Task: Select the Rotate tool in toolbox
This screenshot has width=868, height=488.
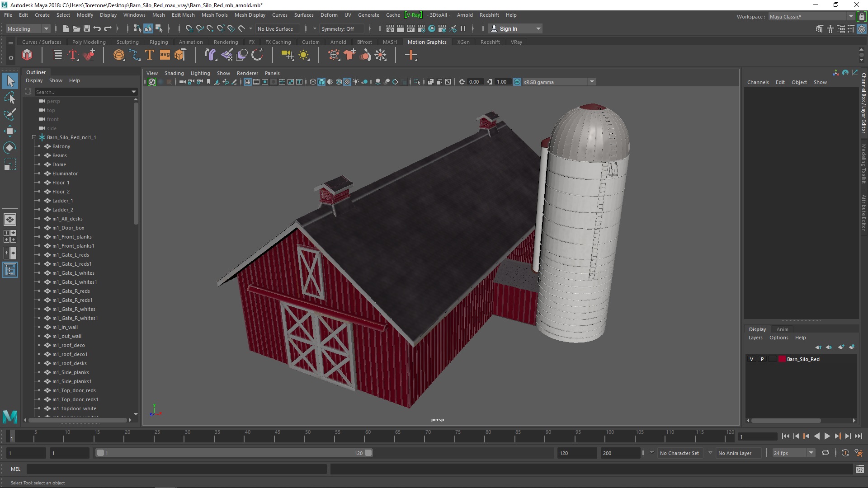Action: coord(9,148)
